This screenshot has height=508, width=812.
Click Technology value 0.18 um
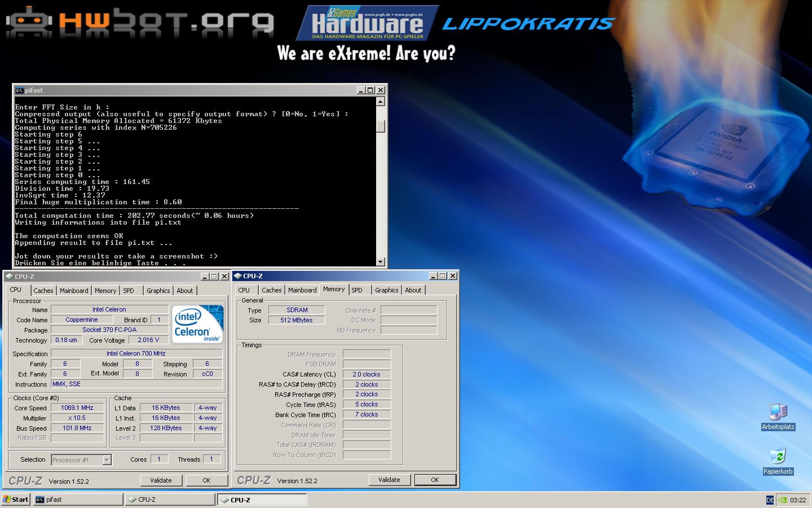click(67, 340)
